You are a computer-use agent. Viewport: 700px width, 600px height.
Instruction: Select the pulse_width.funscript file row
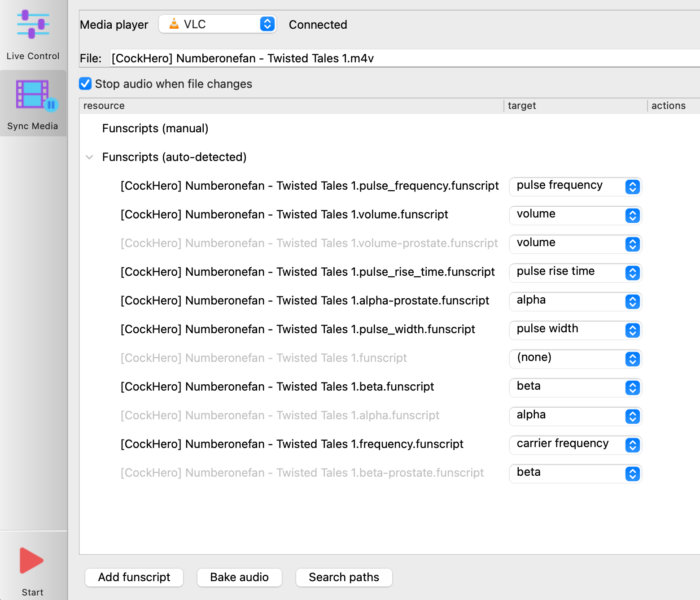click(x=298, y=330)
